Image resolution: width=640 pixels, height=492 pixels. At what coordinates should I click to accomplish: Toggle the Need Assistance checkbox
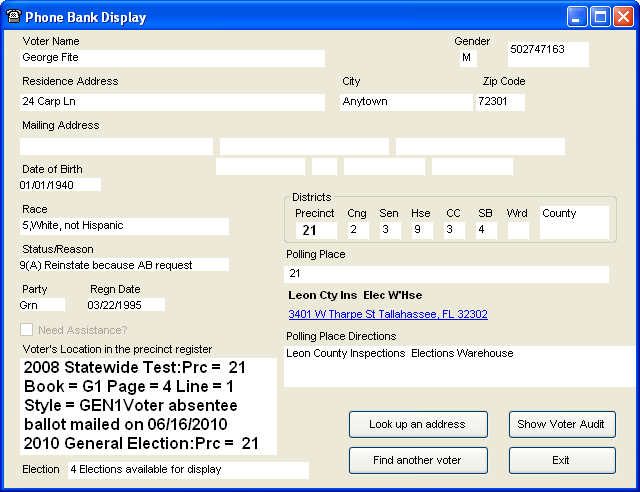coord(27,329)
